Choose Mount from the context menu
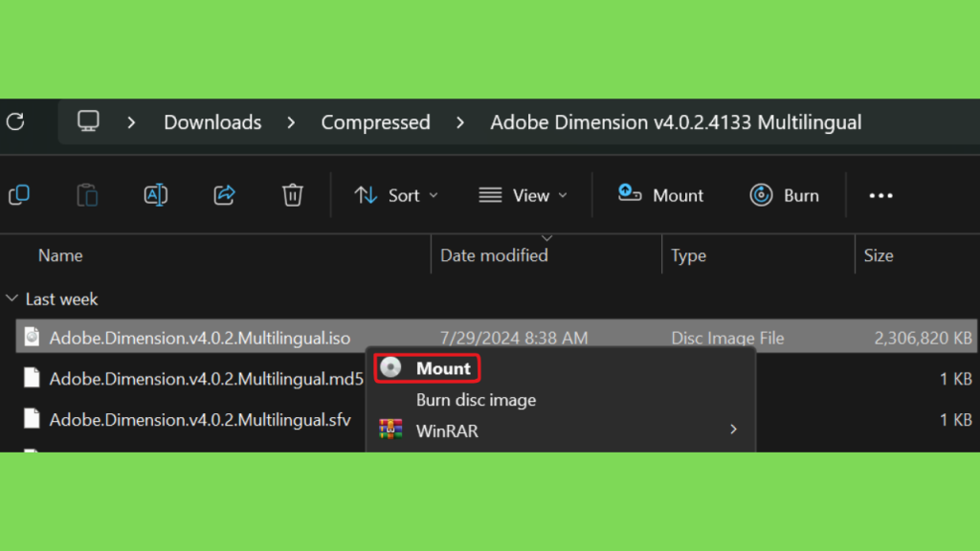 pos(428,368)
